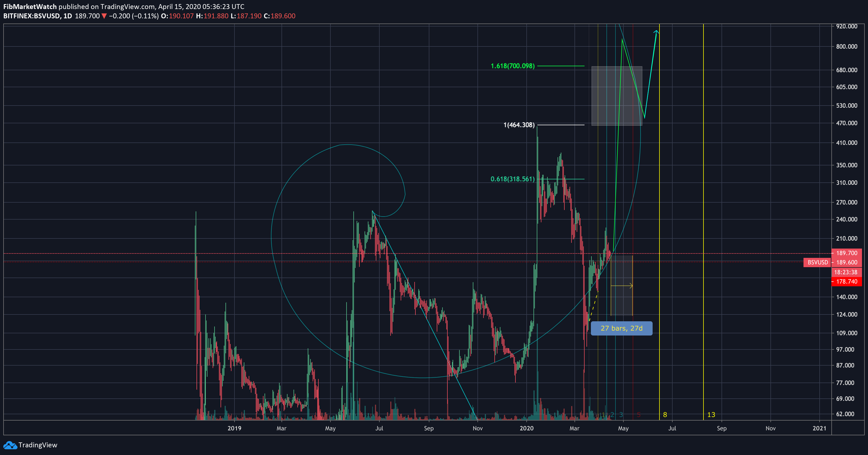Click the yellow time-zone label 13
Viewport: 868px width, 455px height.
[711, 415]
